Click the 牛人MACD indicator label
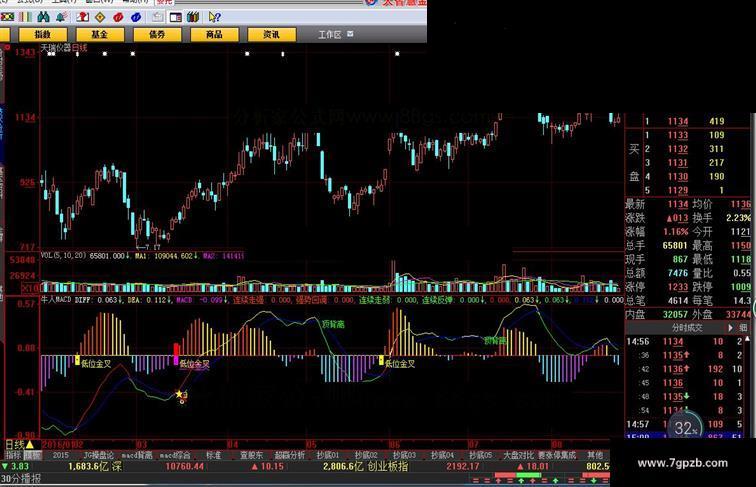Viewport: 756px width, 487px height. (56, 300)
